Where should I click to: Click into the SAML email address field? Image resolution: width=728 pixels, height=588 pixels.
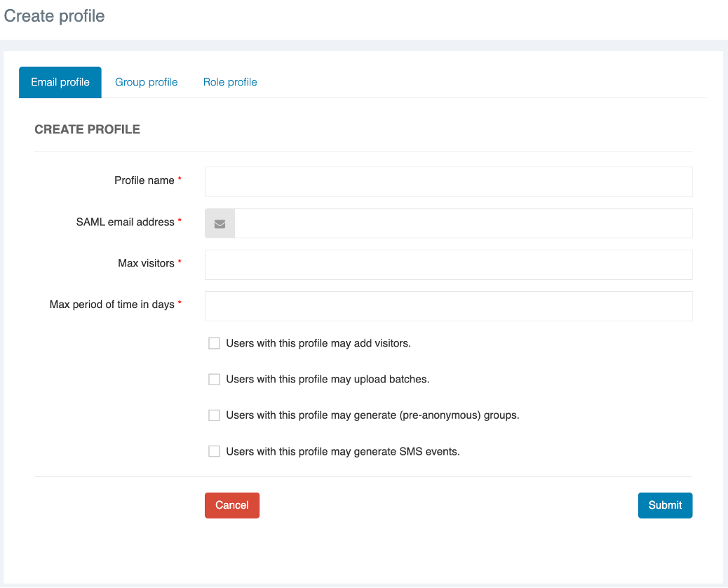click(x=463, y=224)
